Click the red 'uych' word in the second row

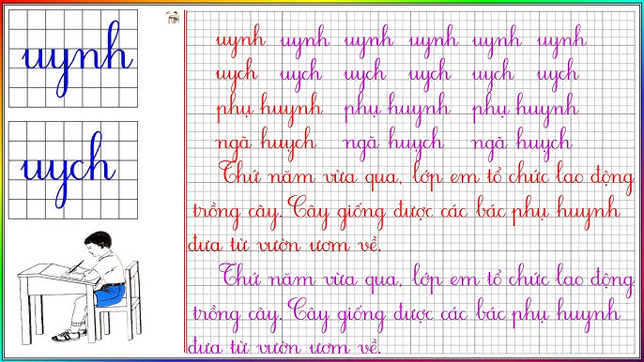237,75
